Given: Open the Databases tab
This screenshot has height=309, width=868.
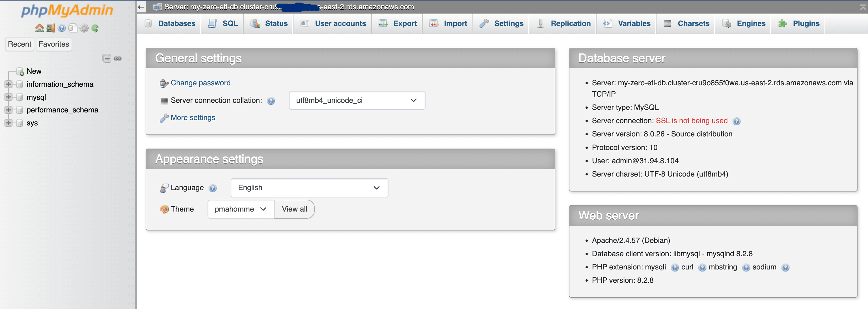Looking at the screenshot, I should coord(169,23).
